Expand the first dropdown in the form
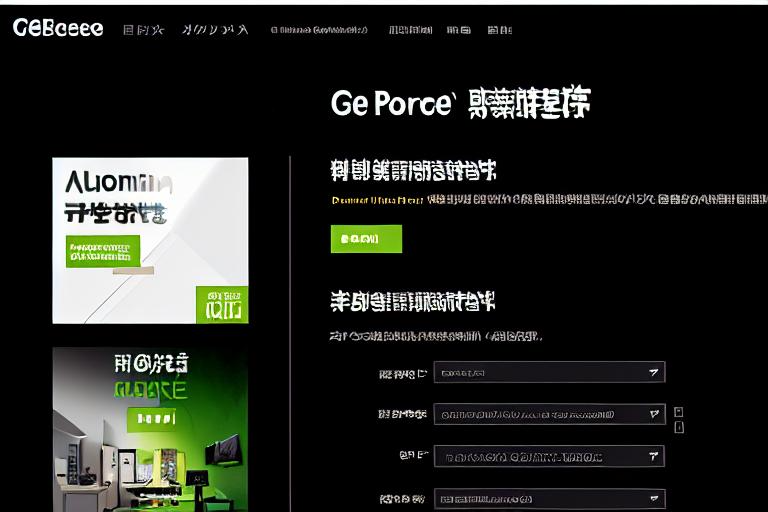This screenshot has width=768, height=512. pyautogui.click(x=549, y=373)
